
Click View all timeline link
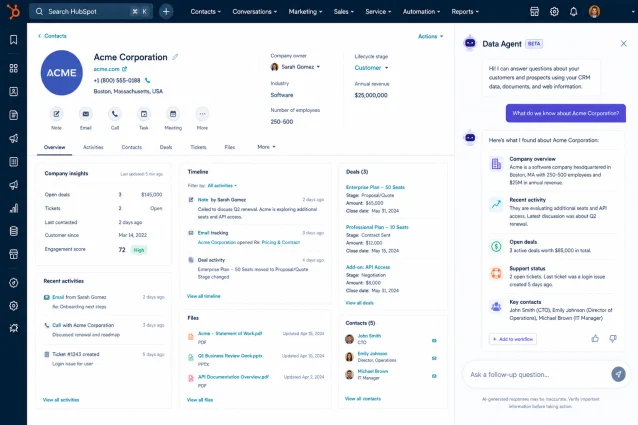tap(203, 296)
